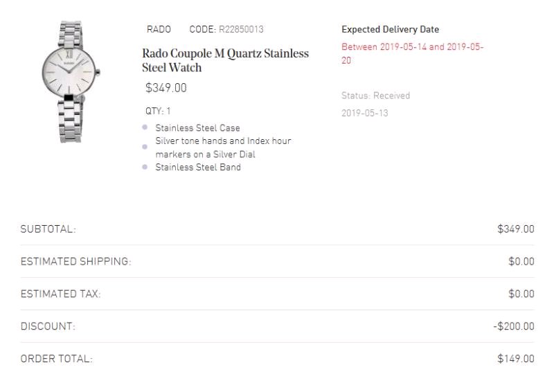The height and width of the screenshot is (392, 554).
Task: Open the Rado Coupole M Quartz product title
Action: [x=225, y=60]
